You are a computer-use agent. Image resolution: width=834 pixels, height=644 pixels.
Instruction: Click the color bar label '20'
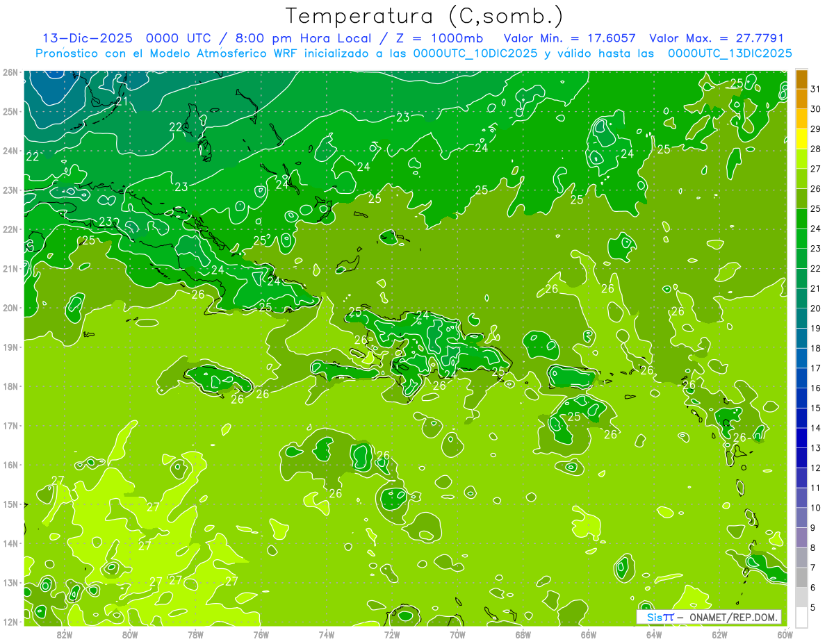coord(816,308)
